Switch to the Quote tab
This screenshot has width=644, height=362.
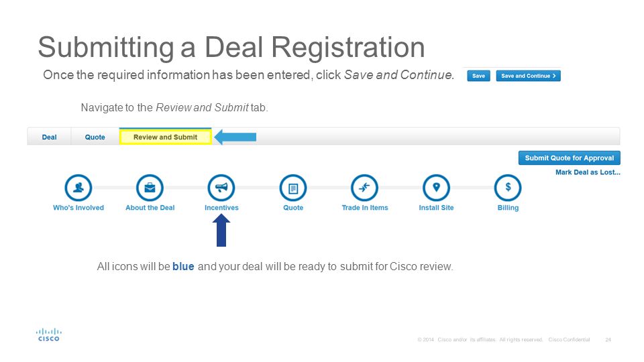click(95, 137)
